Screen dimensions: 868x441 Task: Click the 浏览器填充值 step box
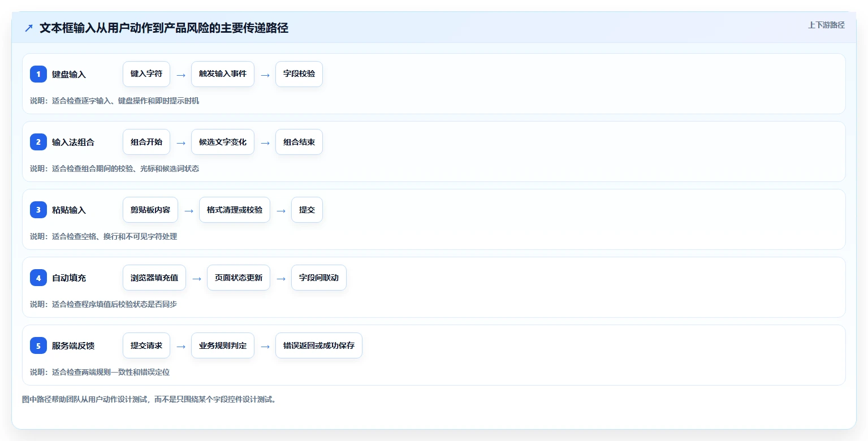coord(154,278)
